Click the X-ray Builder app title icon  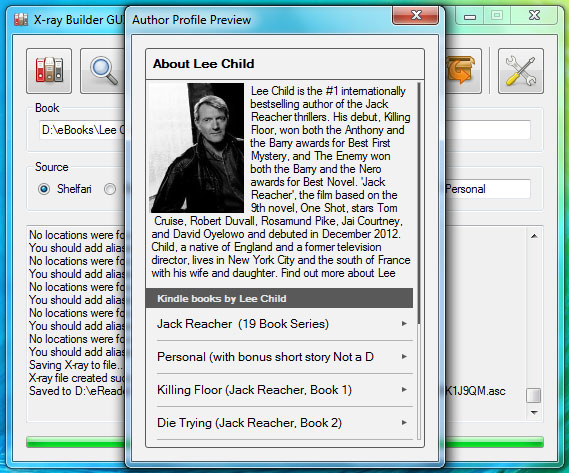21,19
